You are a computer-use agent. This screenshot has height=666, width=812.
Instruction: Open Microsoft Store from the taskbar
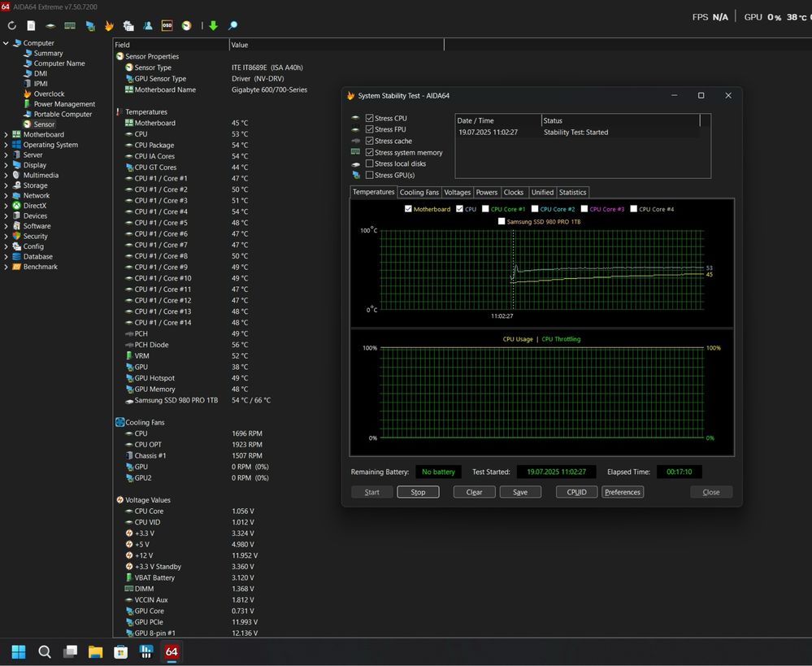[x=120, y=651]
